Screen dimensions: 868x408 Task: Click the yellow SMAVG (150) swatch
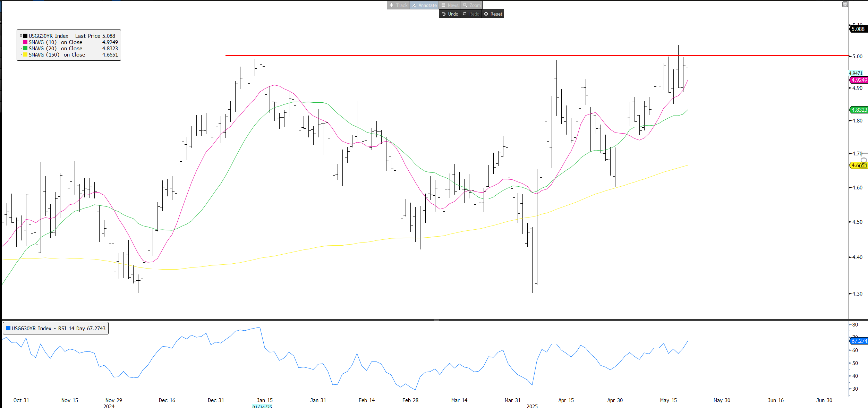(x=25, y=54)
